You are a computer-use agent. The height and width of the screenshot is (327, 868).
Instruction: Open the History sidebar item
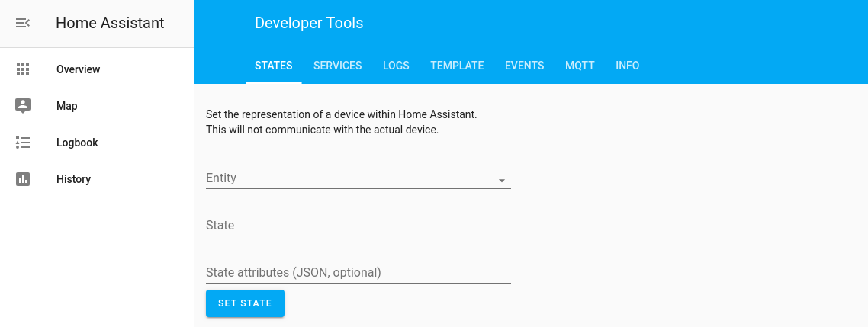[97, 179]
